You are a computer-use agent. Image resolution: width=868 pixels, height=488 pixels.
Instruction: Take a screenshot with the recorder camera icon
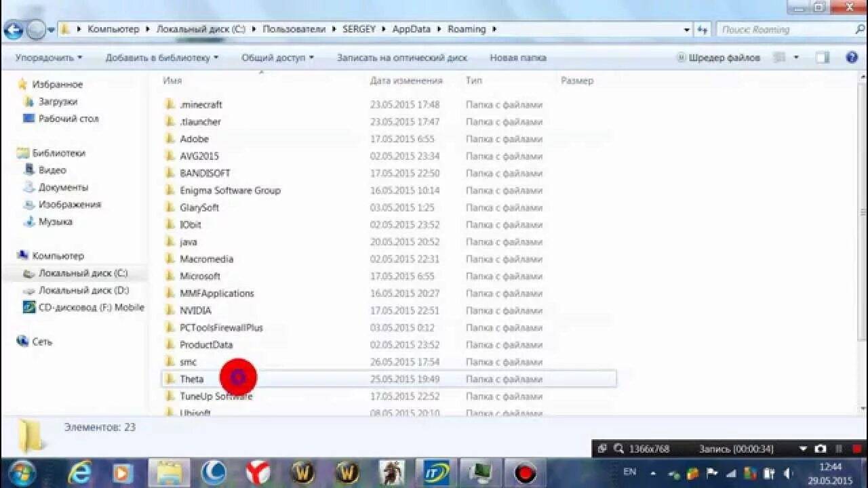pos(821,449)
